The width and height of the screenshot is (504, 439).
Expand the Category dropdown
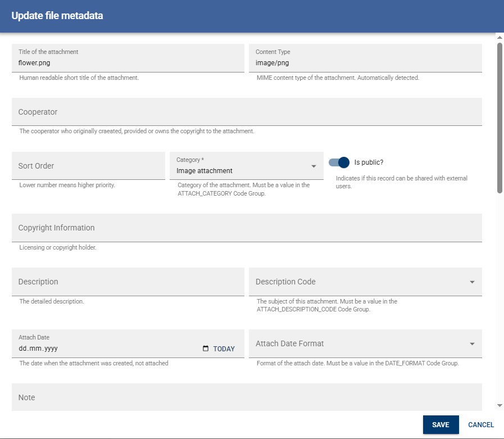coord(314,166)
